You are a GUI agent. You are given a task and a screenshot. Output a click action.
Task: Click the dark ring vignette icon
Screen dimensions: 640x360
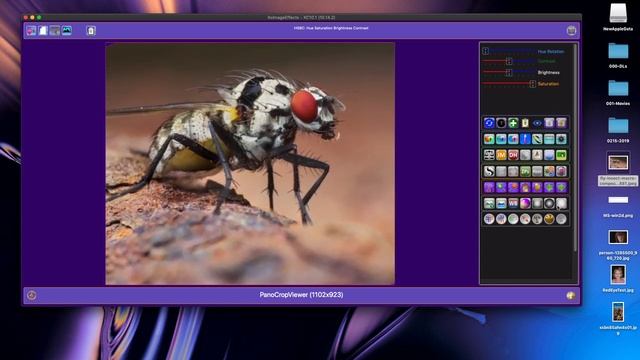click(549, 203)
